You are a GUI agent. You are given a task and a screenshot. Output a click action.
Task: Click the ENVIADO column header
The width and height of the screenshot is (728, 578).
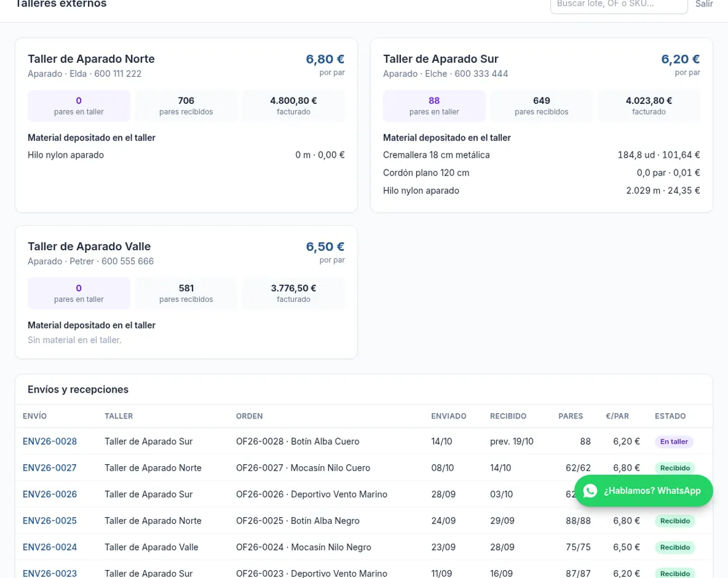pyautogui.click(x=449, y=416)
